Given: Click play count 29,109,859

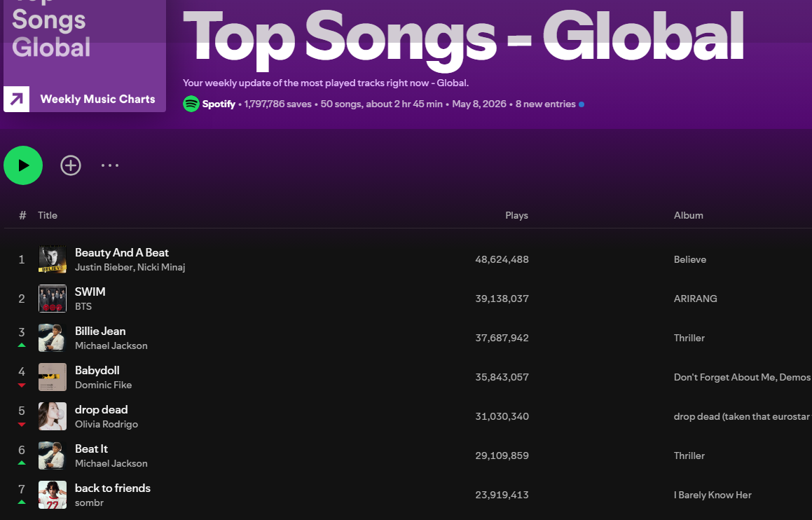Looking at the screenshot, I should pos(502,456).
